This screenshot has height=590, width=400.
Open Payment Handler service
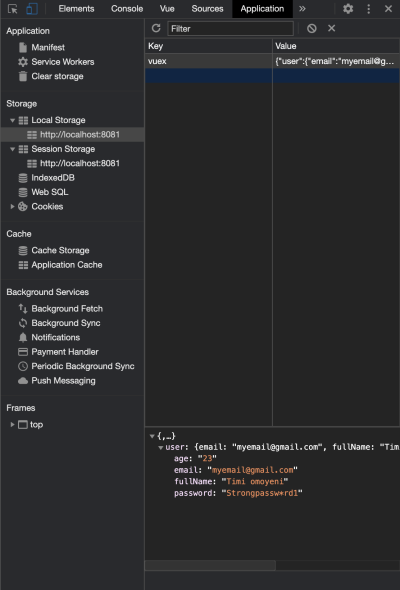65,352
